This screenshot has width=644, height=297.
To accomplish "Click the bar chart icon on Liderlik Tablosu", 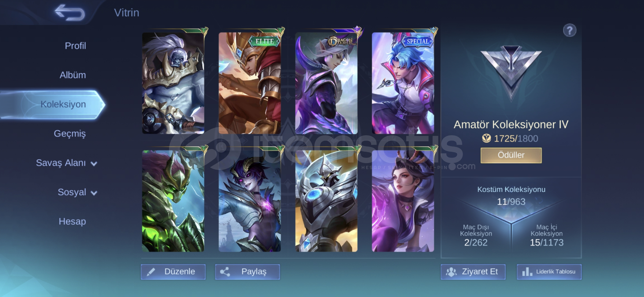I will [x=527, y=272].
